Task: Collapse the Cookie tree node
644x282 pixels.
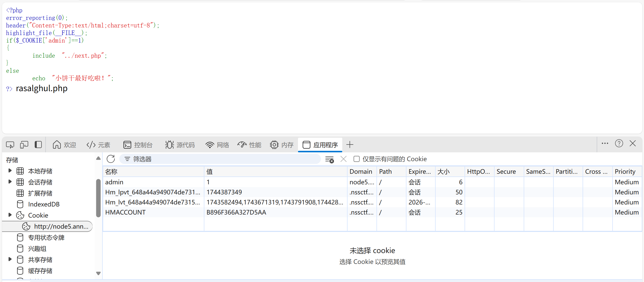Action: tap(10, 215)
